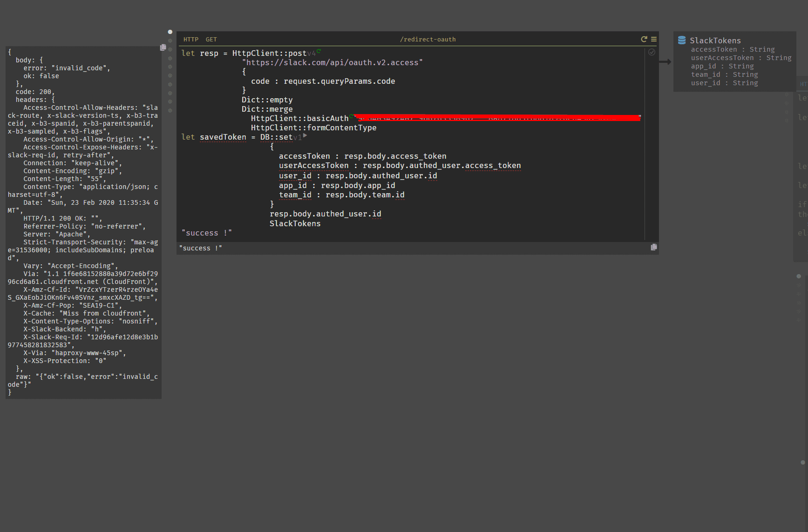Click the HTTP handler type label
The width and height of the screenshot is (808, 532).
(x=191, y=40)
